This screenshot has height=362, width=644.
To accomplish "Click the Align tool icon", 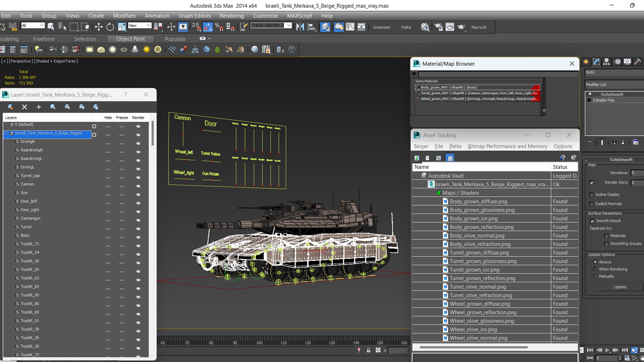I will click(312, 27).
